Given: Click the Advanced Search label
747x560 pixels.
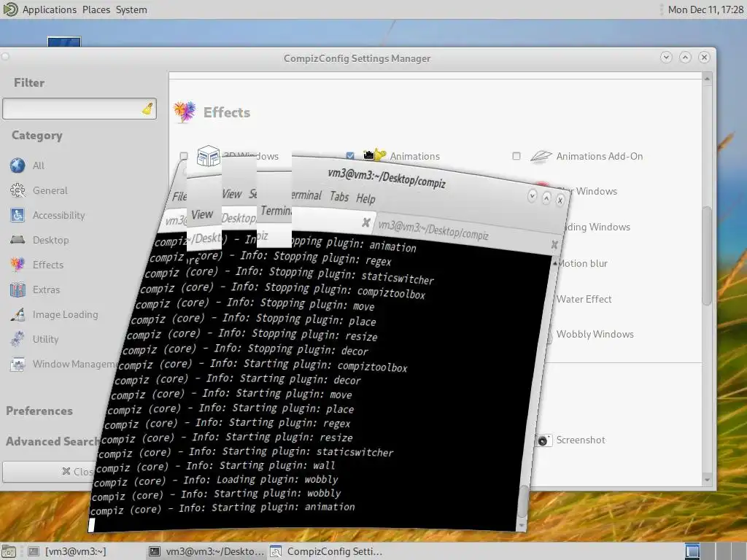Looking at the screenshot, I should [53, 441].
